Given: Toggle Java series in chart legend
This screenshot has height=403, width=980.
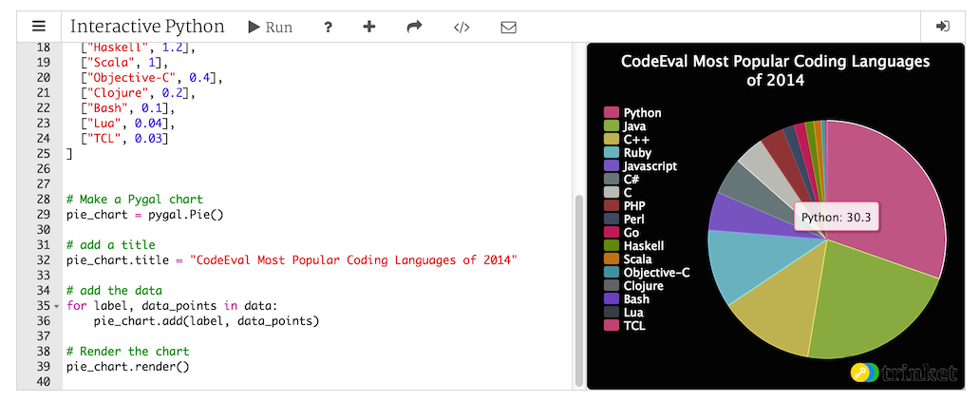Looking at the screenshot, I should [635, 126].
